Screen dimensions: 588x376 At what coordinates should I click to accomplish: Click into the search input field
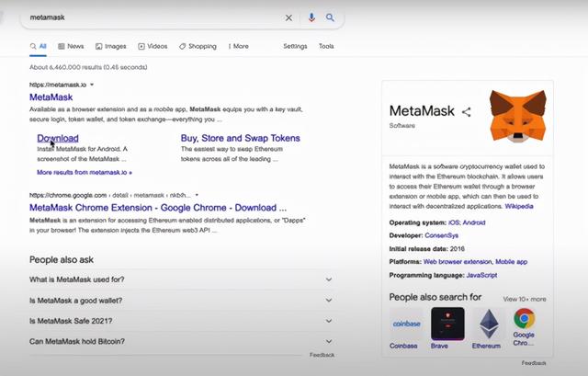147,17
